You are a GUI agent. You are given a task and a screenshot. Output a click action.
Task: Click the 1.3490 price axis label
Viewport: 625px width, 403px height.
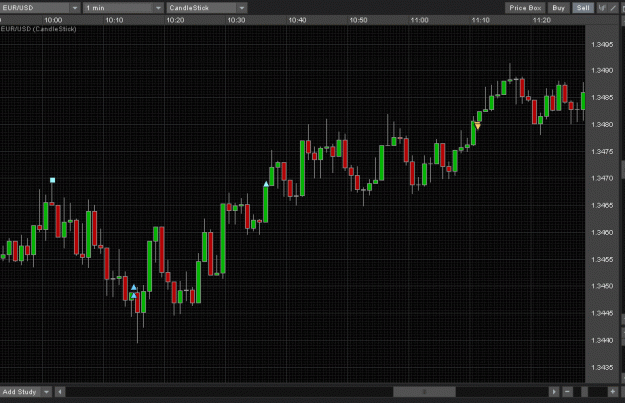click(x=602, y=71)
